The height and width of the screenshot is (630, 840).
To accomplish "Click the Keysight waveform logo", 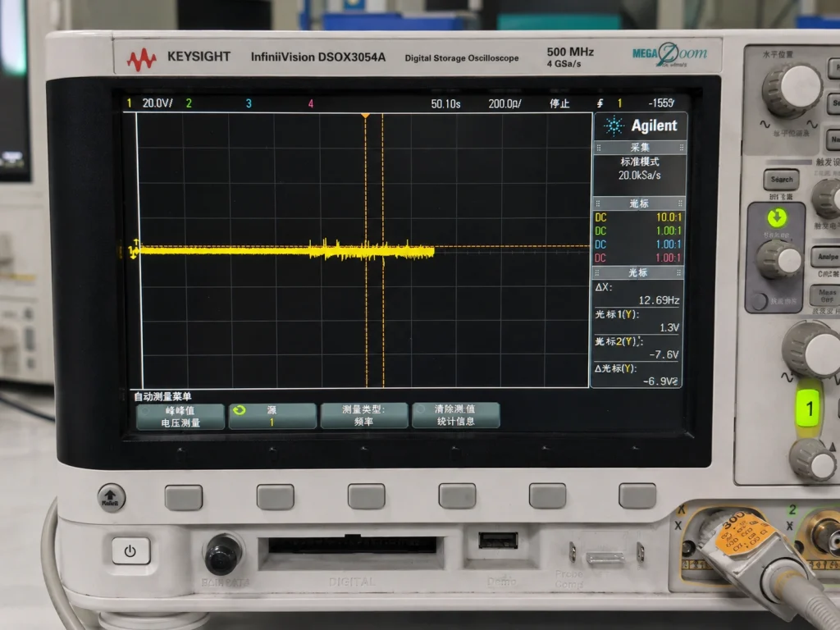I will pos(141,59).
